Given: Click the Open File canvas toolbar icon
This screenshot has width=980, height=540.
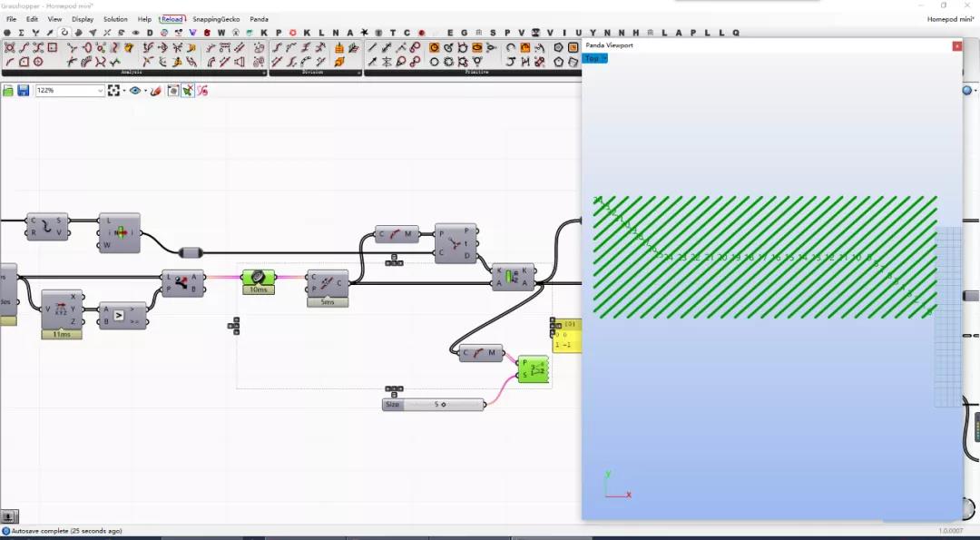Looking at the screenshot, I should [8, 91].
